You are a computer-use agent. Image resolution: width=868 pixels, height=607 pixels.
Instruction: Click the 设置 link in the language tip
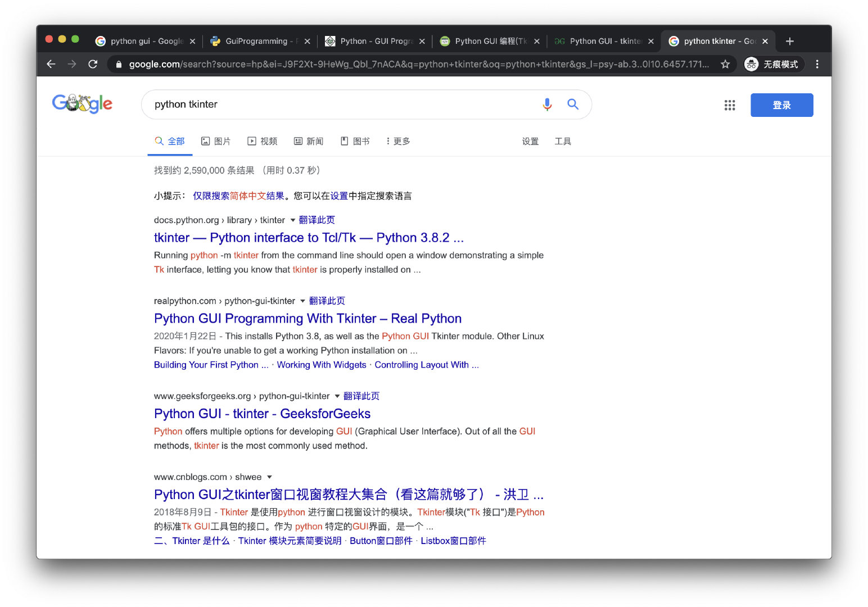(339, 196)
